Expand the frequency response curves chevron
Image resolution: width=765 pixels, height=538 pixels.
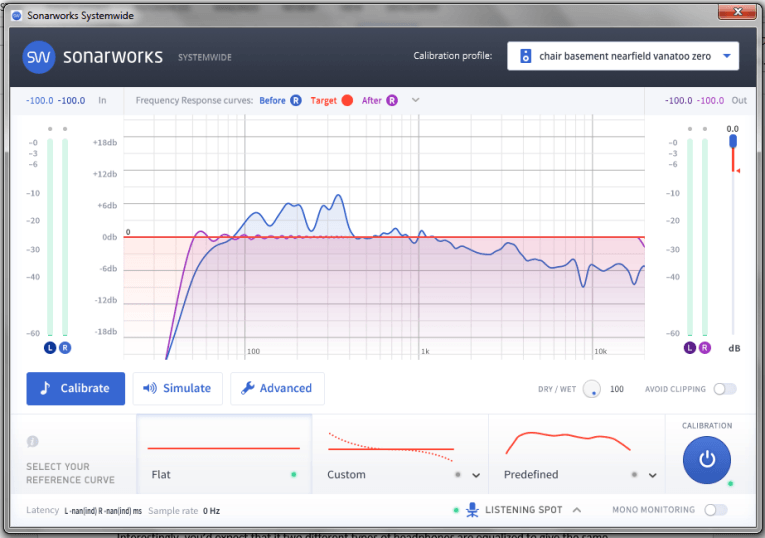pyautogui.click(x=415, y=100)
